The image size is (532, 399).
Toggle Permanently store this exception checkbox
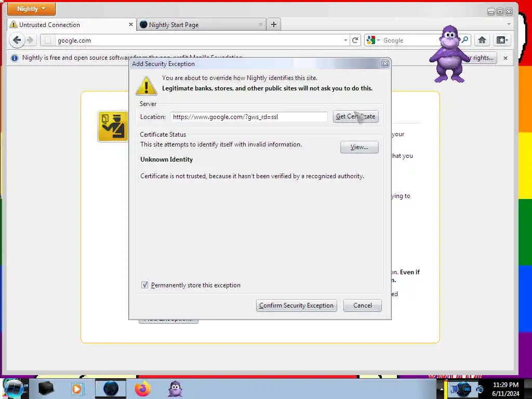(144, 285)
